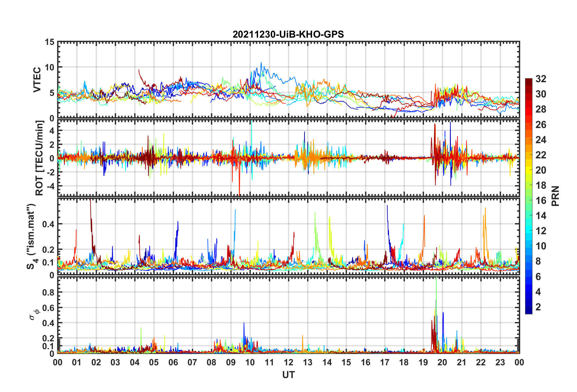Click x-axis tick label 12
The width and height of the screenshot is (577, 392).
[x=288, y=362]
